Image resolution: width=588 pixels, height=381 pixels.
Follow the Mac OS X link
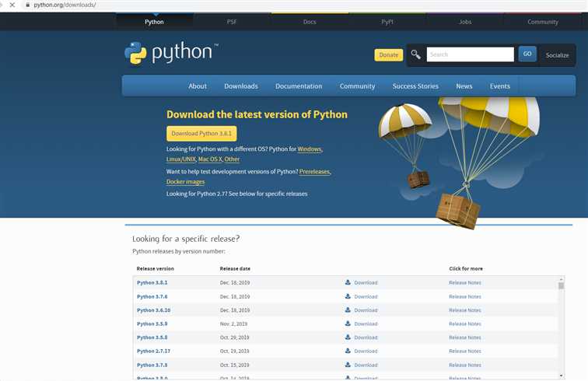point(210,159)
